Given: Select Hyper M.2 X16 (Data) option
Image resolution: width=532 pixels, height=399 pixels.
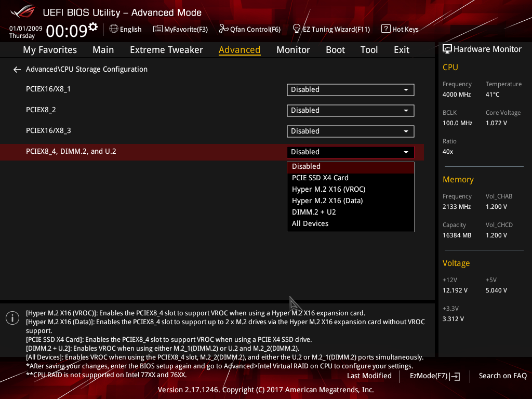Looking at the screenshot, I should click(x=351, y=201).
